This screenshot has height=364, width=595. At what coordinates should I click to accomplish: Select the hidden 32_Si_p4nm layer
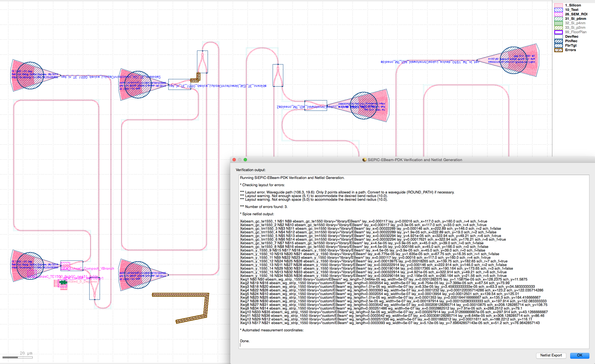pos(575,23)
